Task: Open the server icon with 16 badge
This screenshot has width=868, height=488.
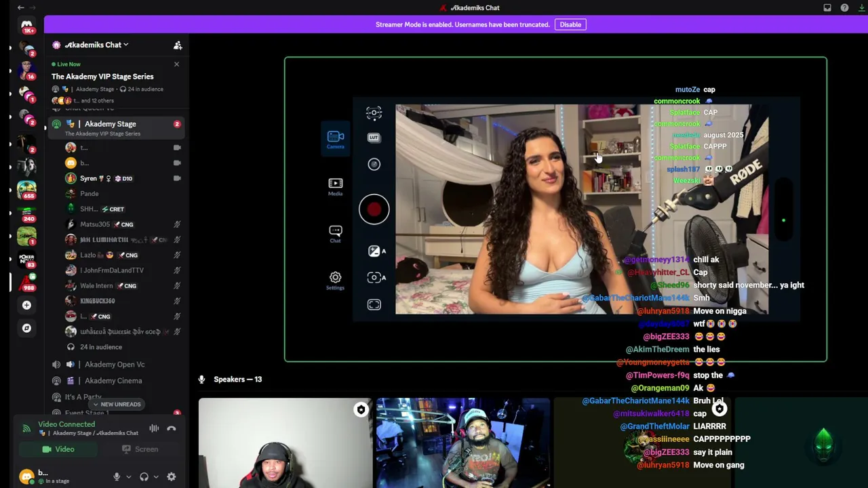Action: point(26,70)
